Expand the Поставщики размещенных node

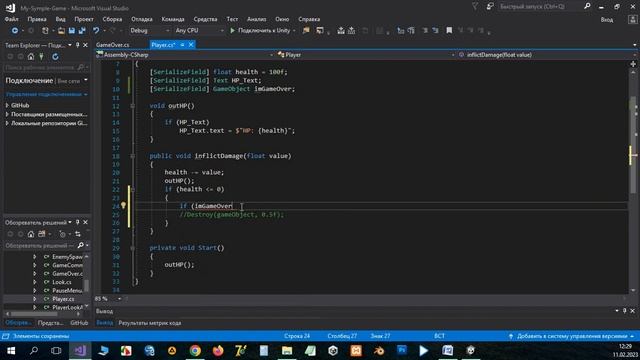7,114
